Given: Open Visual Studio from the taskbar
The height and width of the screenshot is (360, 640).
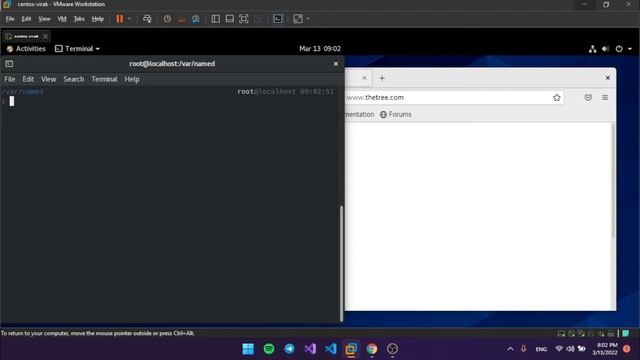Looking at the screenshot, I should click(310, 349).
